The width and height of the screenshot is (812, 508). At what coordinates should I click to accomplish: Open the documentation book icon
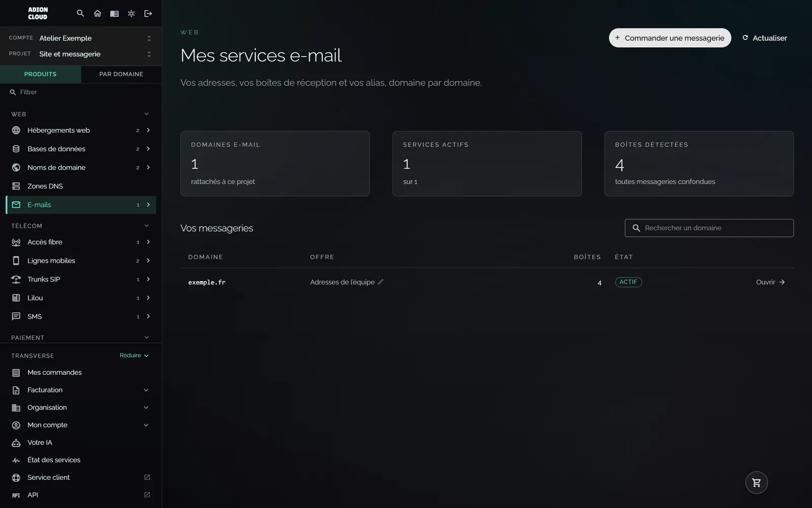coord(114,13)
